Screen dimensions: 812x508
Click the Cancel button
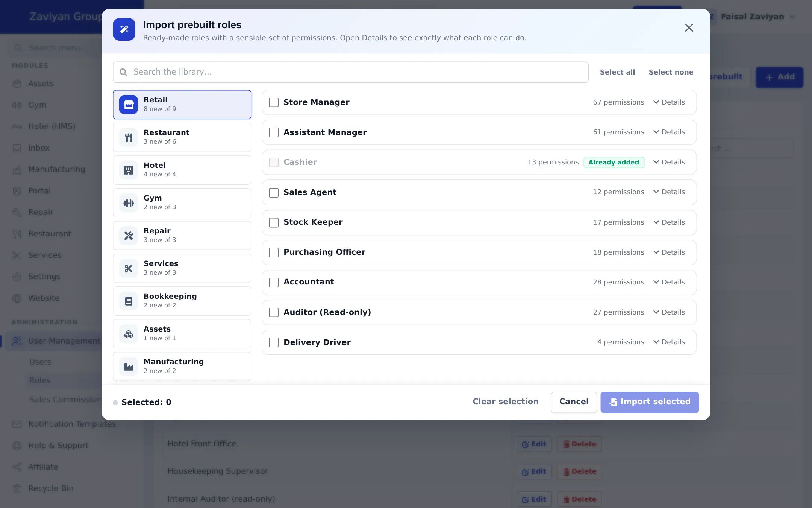574,402
